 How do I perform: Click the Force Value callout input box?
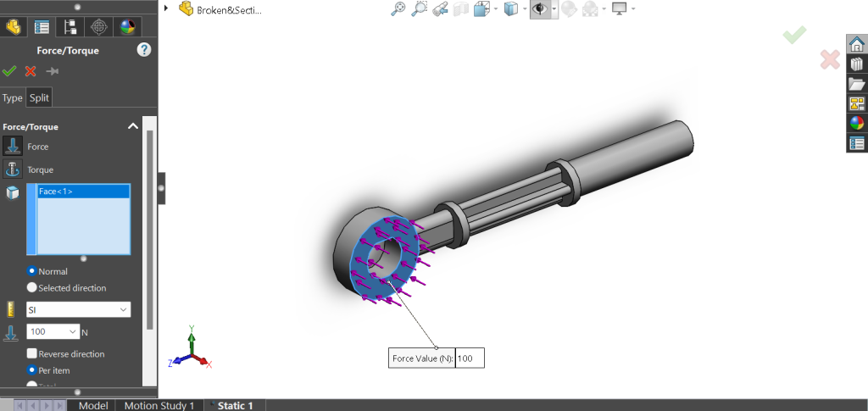click(x=469, y=358)
